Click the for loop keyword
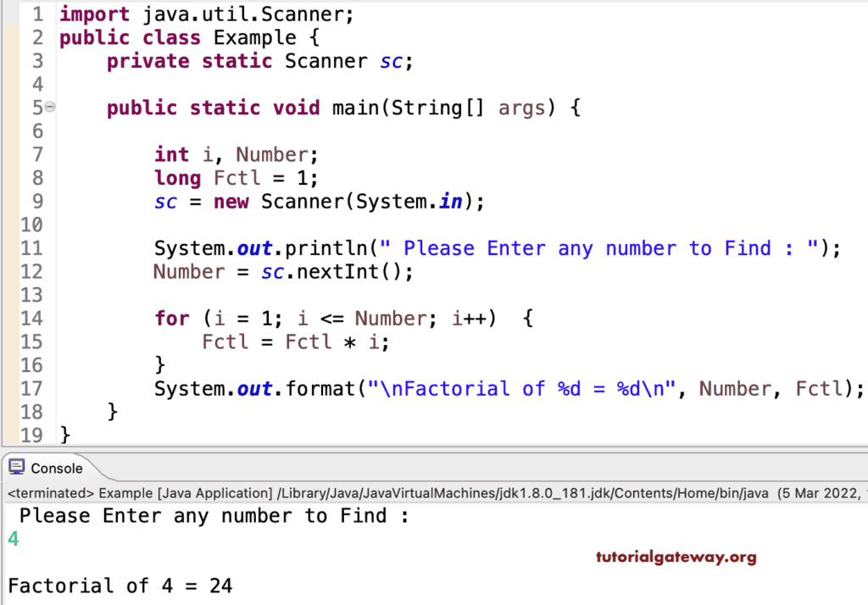 pos(171,318)
